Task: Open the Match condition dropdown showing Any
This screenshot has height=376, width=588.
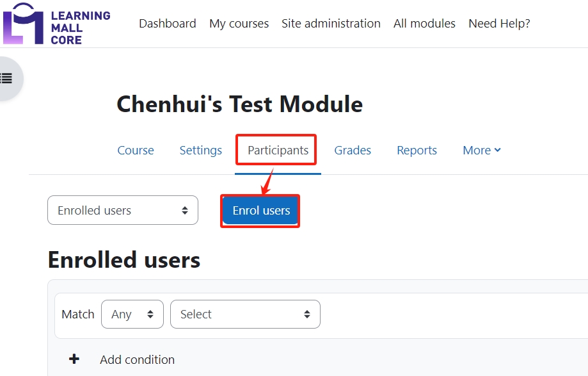Action: [131, 314]
